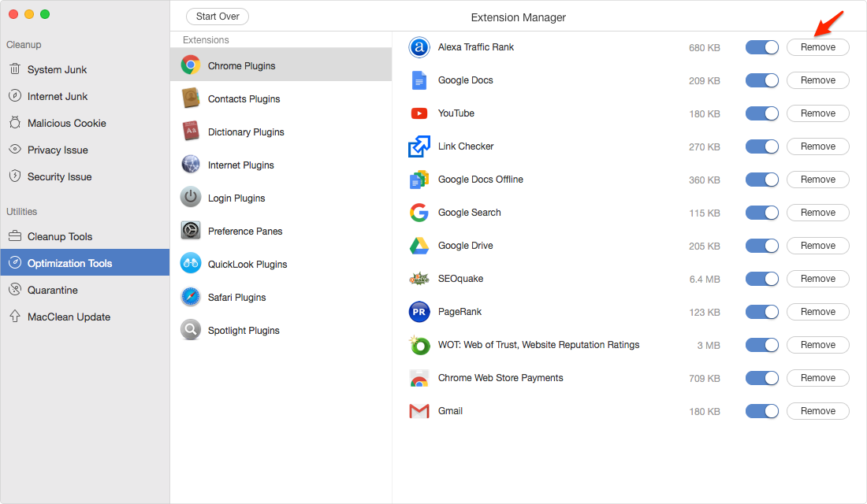Remove the Gmail extension
Viewport: 867px width, 504px height.
(x=818, y=411)
